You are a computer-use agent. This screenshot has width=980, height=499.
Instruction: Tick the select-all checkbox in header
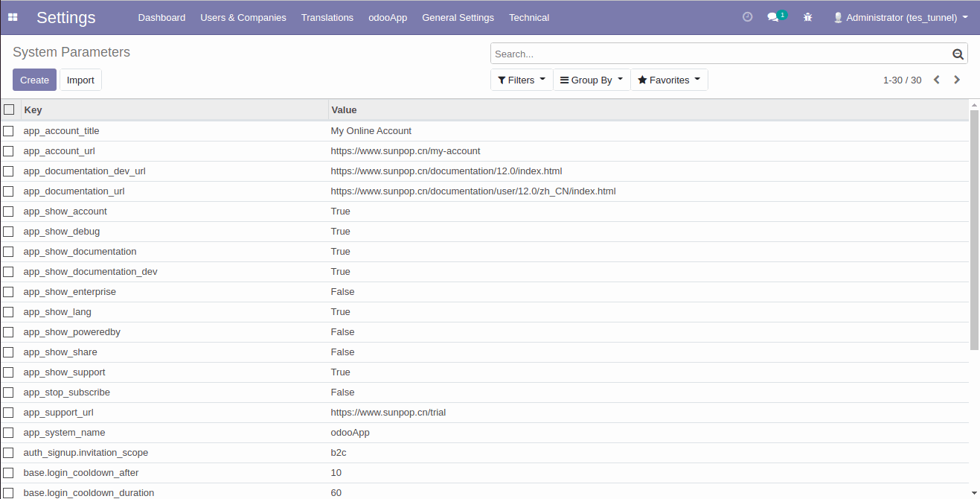pyautogui.click(x=9, y=109)
